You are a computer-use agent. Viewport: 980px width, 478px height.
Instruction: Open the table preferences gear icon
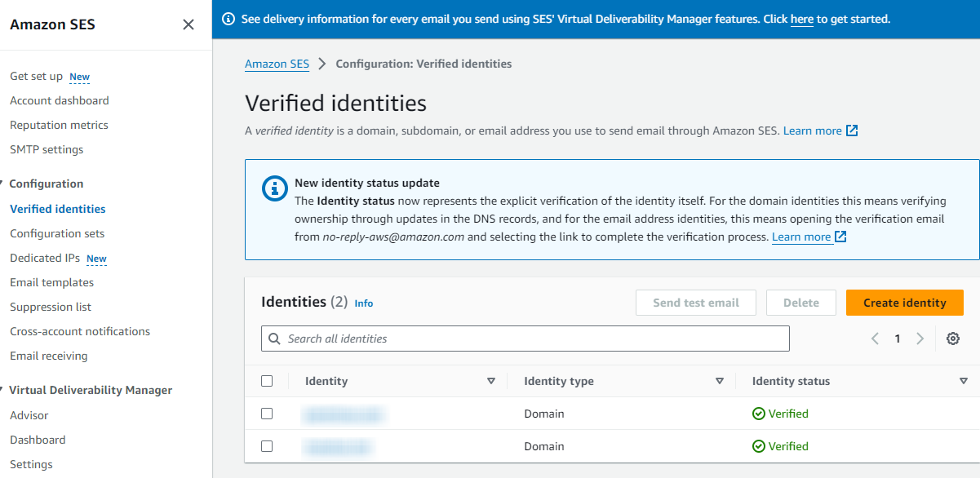pos(952,338)
